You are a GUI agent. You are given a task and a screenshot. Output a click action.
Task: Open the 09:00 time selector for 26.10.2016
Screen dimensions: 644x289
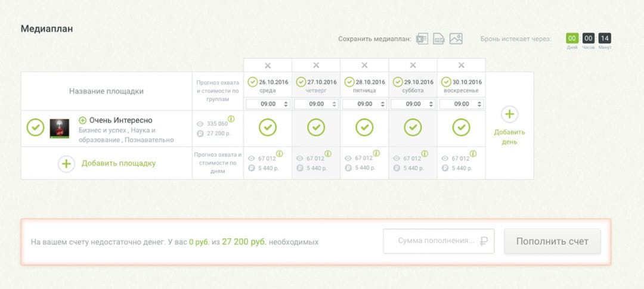tap(268, 104)
